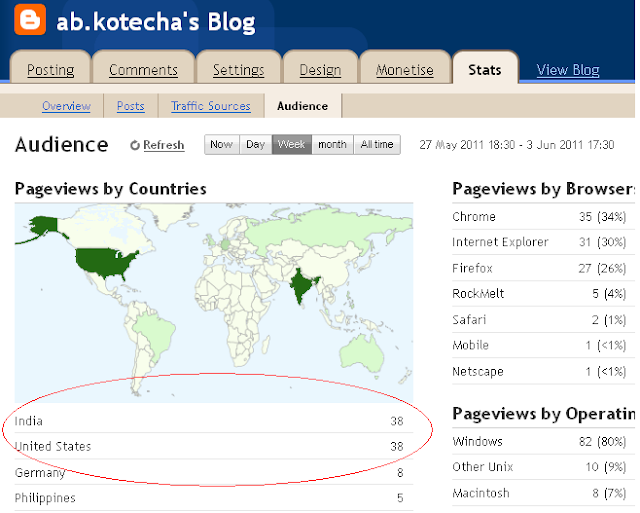Click the Refresh link
This screenshot has width=640, height=513.
click(x=164, y=145)
